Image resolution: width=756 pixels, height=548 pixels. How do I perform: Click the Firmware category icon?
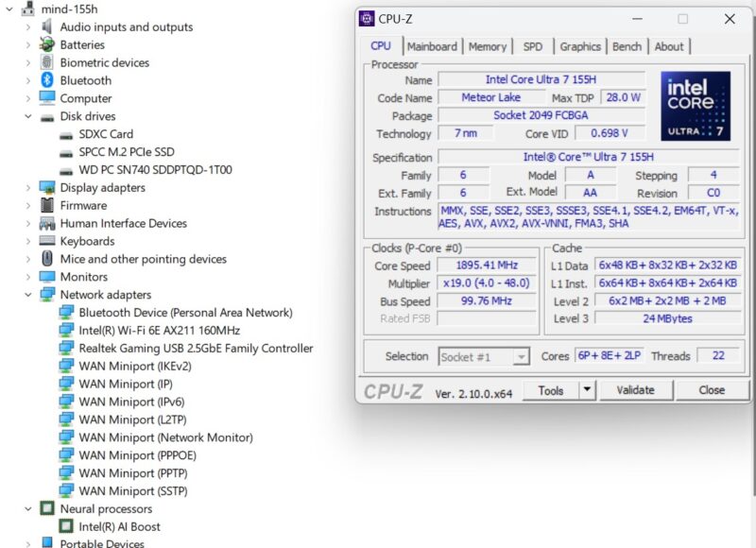point(46,205)
